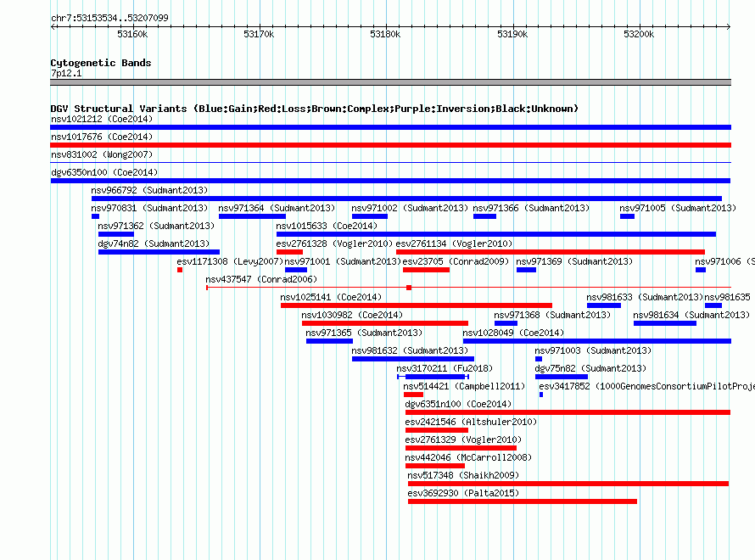Image resolution: width=755 pixels, height=560 pixels.
Task: Select variant nsv971369 (Sudmant2013)
Action: (574, 261)
